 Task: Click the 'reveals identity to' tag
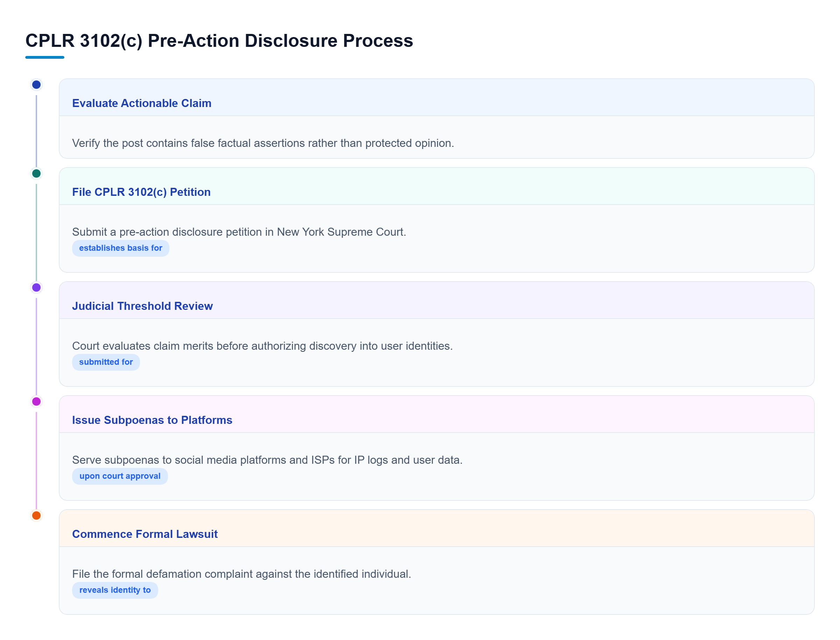[115, 590]
